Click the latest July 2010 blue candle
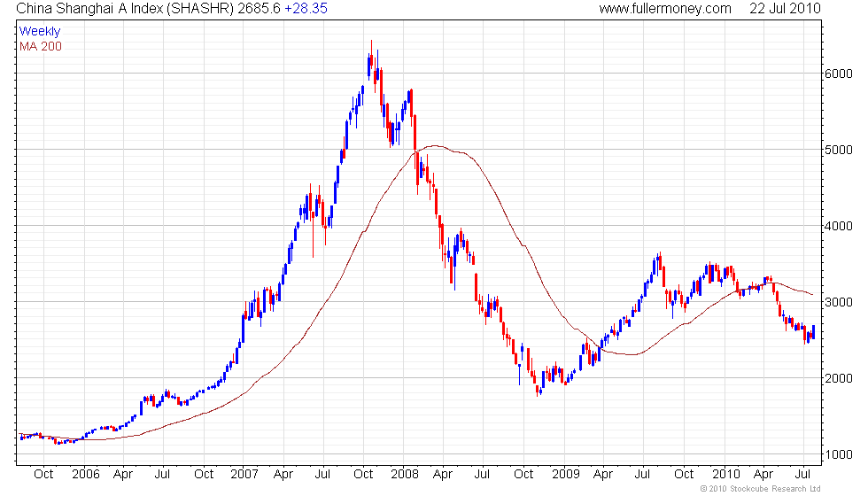This screenshot has width=868, height=496. (x=813, y=332)
